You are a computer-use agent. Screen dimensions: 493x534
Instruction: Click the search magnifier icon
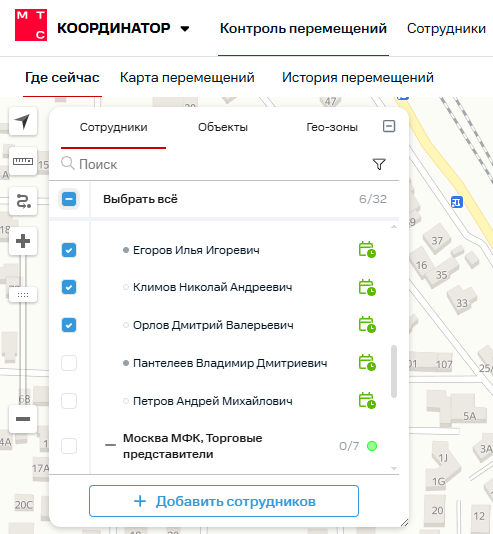coord(68,163)
